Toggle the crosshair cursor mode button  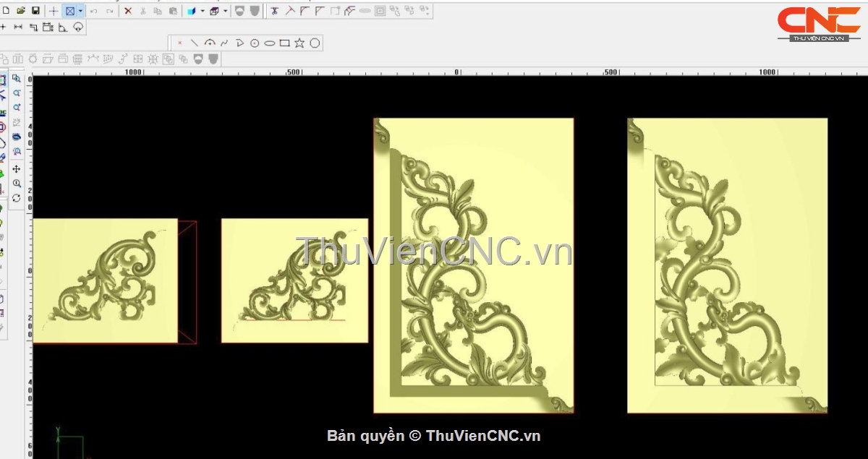[54, 11]
